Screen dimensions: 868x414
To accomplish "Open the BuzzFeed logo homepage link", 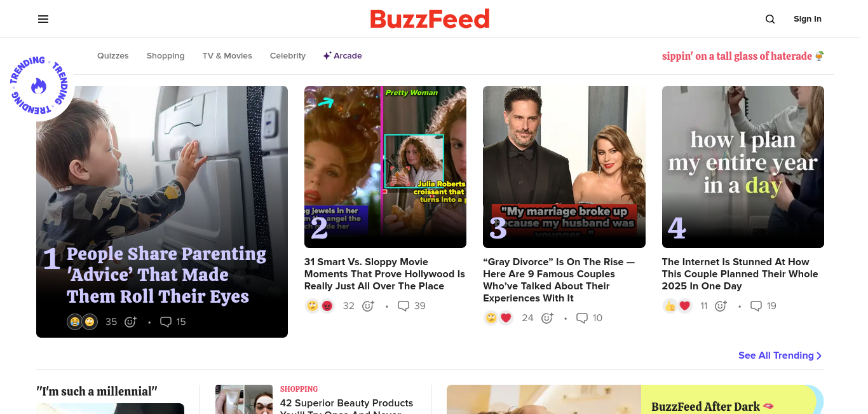I will point(430,19).
